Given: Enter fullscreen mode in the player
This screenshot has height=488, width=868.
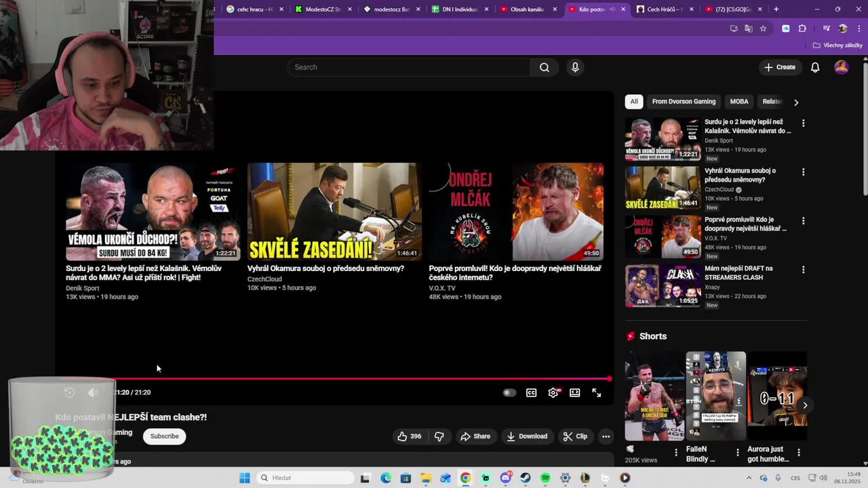Looking at the screenshot, I should pos(597,392).
